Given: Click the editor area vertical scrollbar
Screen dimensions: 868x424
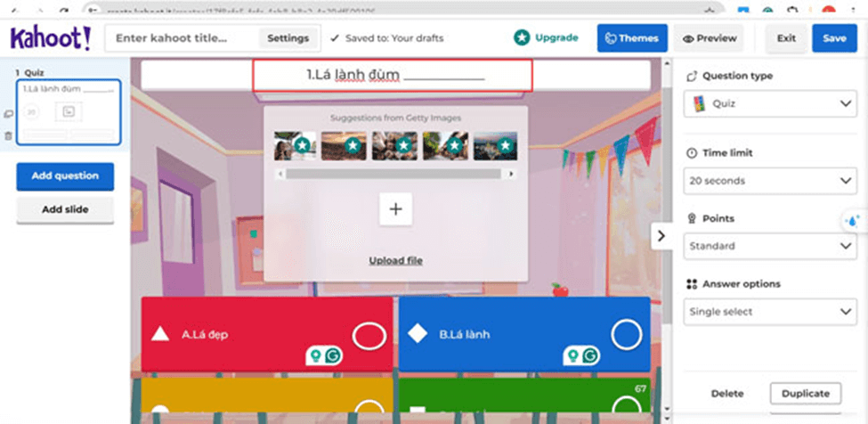Looking at the screenshot, I should pyautogui.click(x=667, y=205).
